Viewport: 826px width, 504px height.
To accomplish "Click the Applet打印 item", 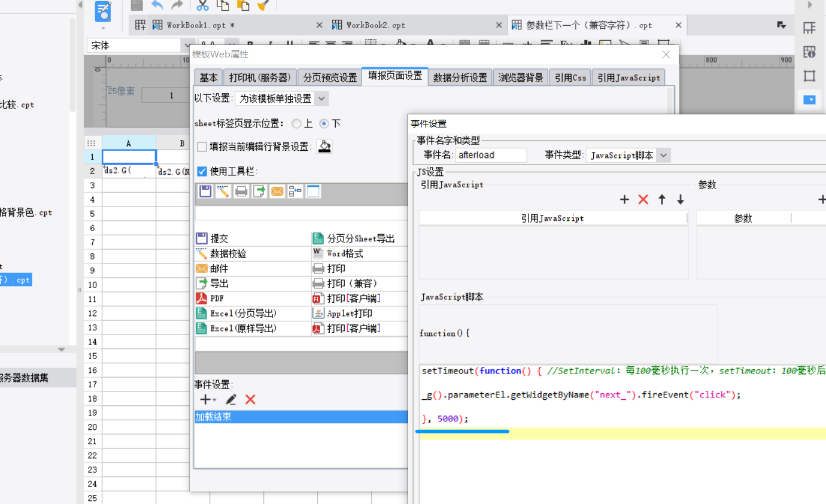I will pos(360,313).
